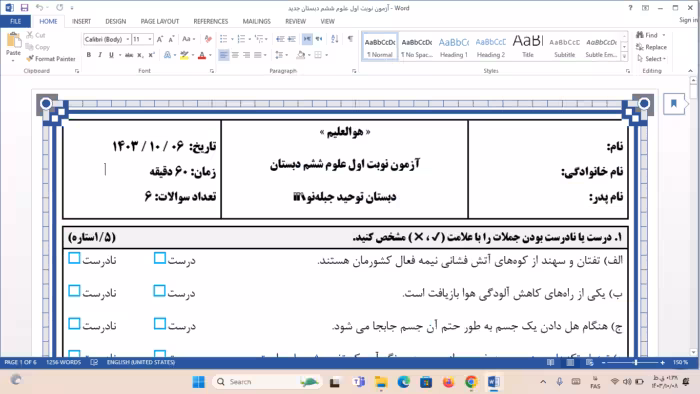700x394 pixels.
Task: Apply the No Spacing style
Action: [x=417, y=47]
